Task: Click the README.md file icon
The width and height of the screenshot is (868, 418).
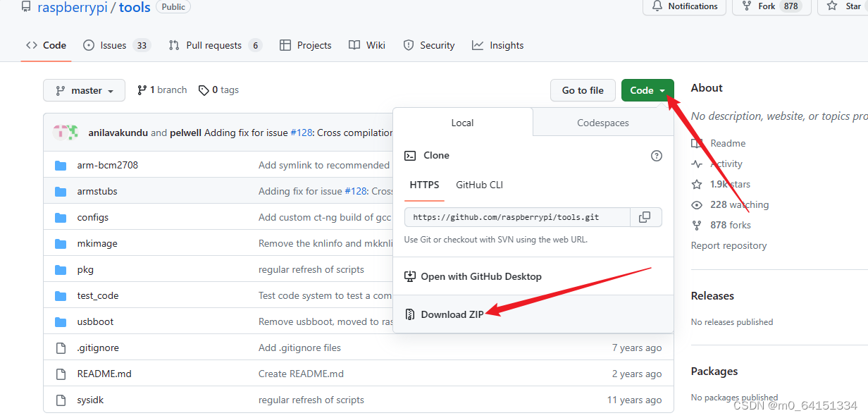Action: click(61, 374)
